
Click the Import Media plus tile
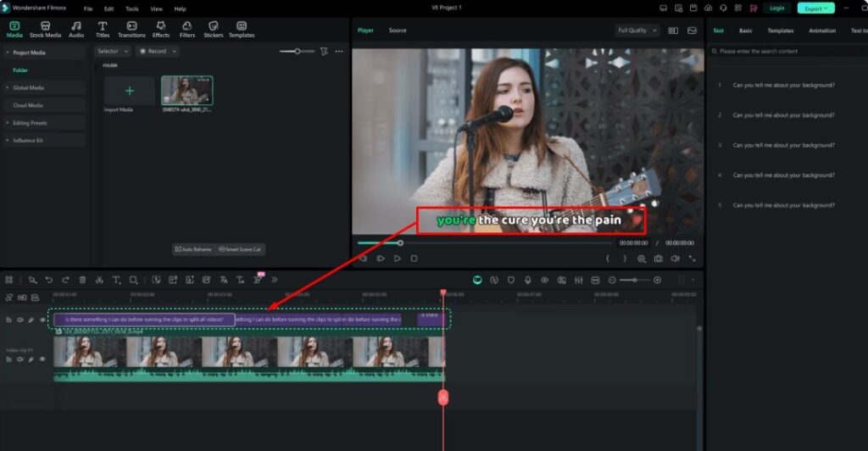tap(129, 91)
